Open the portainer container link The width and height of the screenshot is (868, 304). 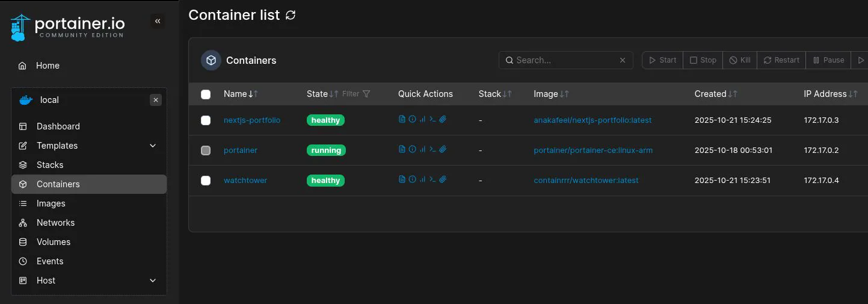[241, 150]
